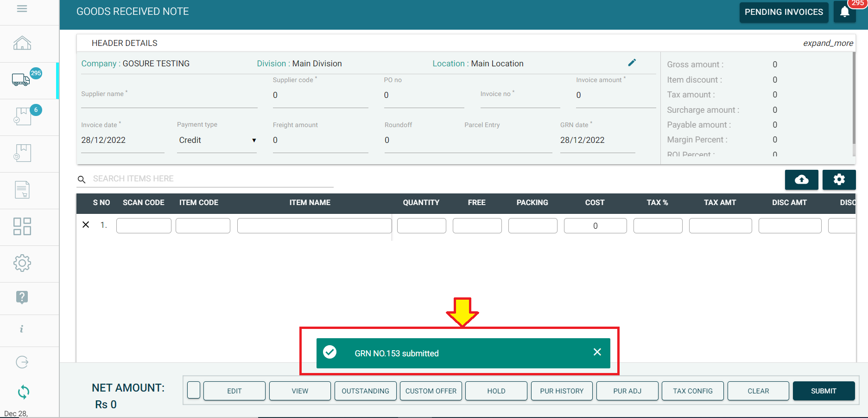Open the hamburger menu icon

[22, 8]
